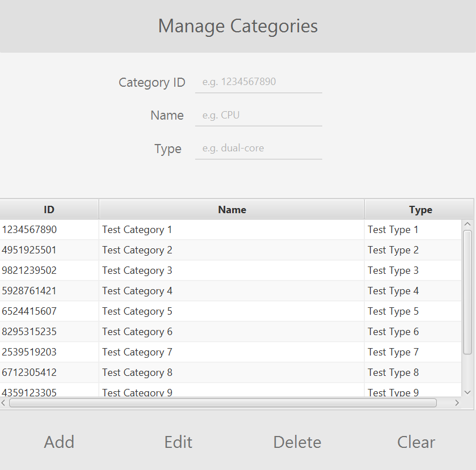Click the down arrow on the vertical scrollbar
The width and height of the screenshot is (476, 470).
pyautogui.click(x=468, y=392)
